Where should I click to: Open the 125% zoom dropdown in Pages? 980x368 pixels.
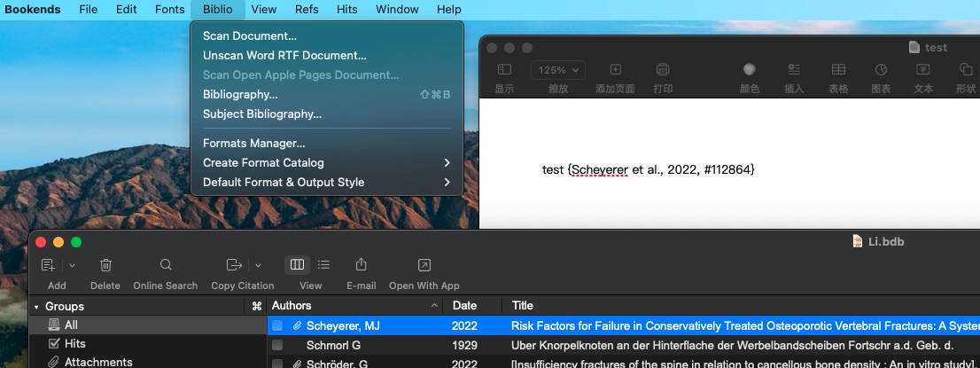tap(558, 70)
